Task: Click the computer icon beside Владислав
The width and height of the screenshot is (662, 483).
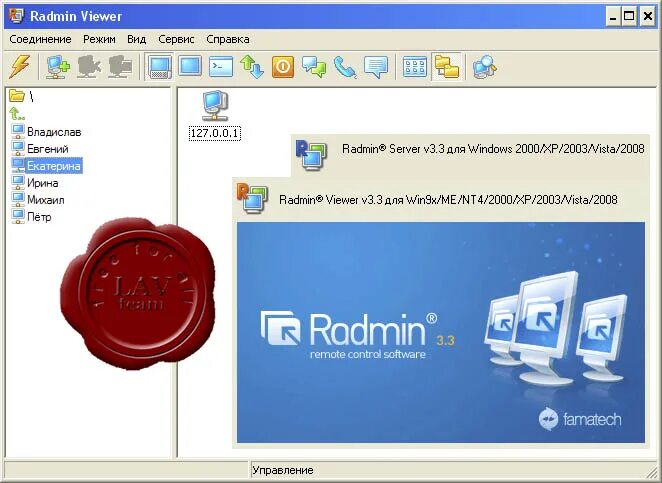Action: pos(18,131)
